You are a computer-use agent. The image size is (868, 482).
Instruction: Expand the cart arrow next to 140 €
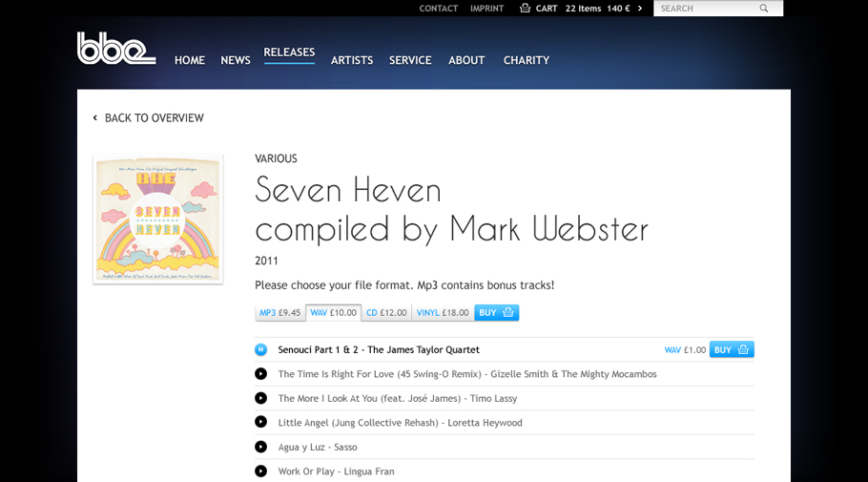640,9
